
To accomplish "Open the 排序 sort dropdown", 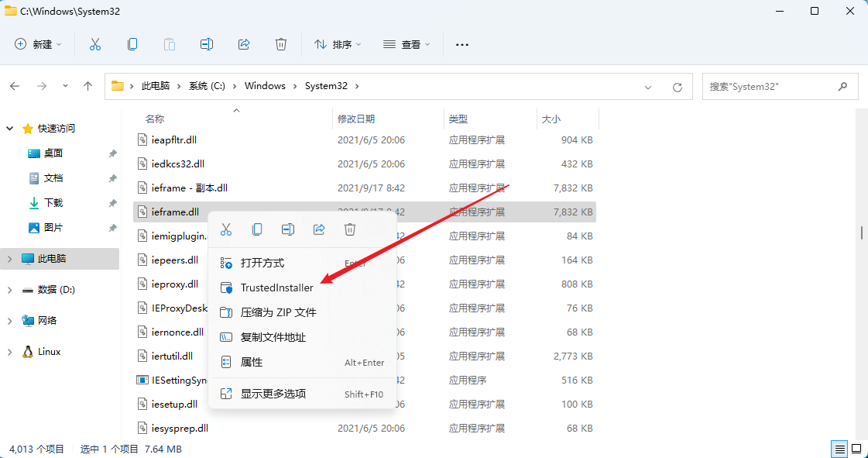I will point(338,44).
